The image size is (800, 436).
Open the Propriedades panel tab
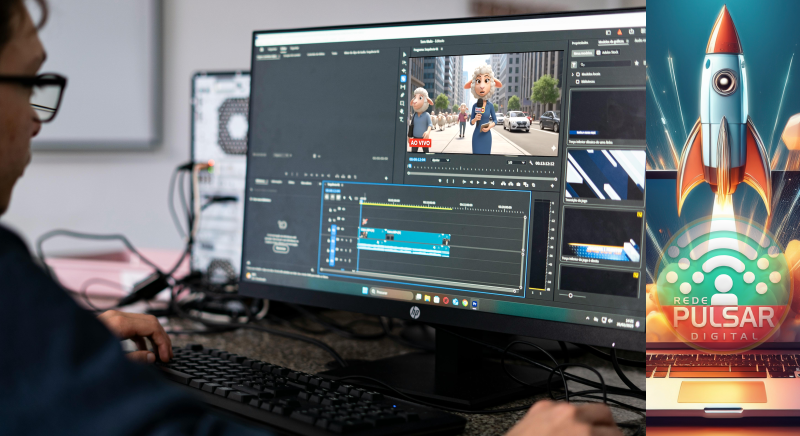tap(580, 43)
